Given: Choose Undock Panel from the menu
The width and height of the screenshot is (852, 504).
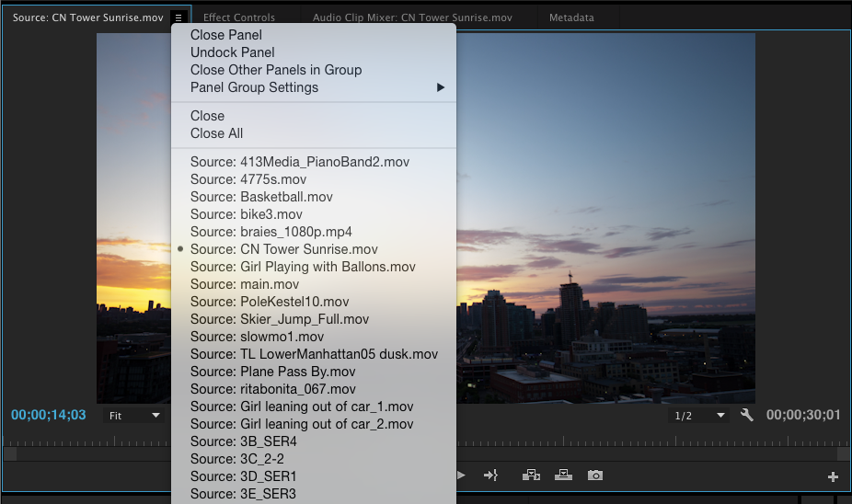Looking at the screenshot, I should (x=314, y=52).
